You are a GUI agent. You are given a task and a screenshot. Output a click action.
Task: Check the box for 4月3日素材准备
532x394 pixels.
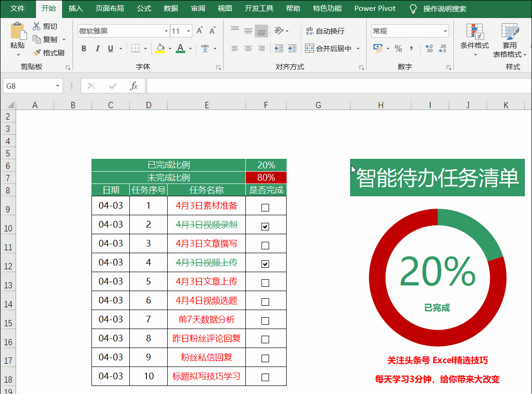pyautogui.click(x=265, y=208)
